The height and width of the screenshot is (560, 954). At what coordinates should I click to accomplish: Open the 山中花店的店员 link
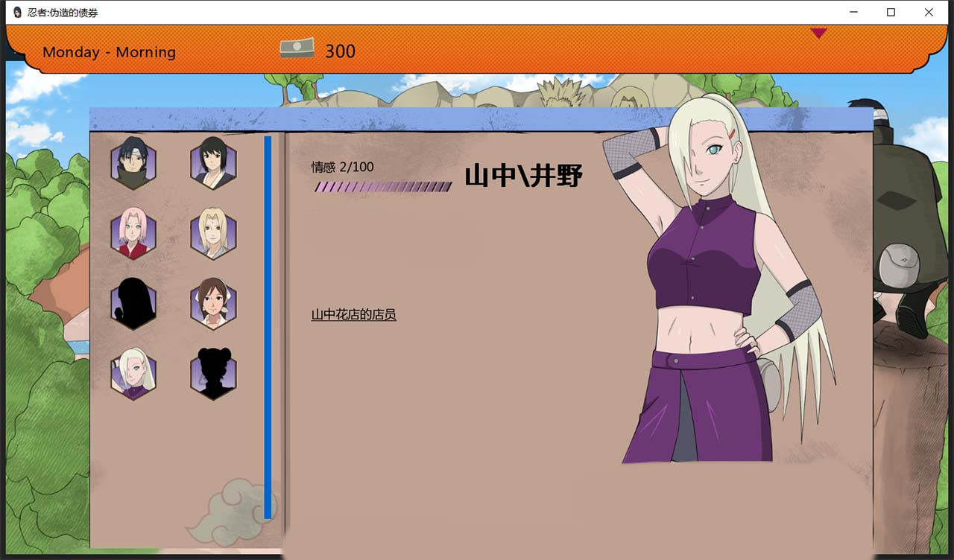tap(353, 314)
